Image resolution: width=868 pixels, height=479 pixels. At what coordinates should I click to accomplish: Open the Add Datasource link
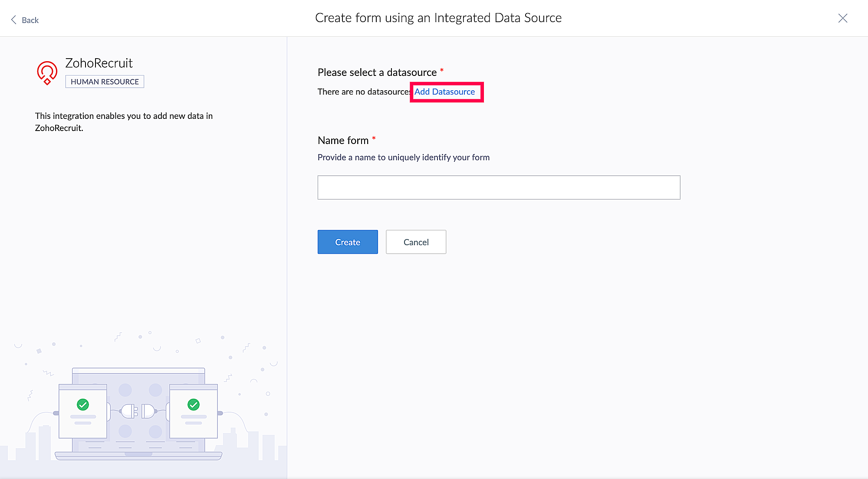445,92
